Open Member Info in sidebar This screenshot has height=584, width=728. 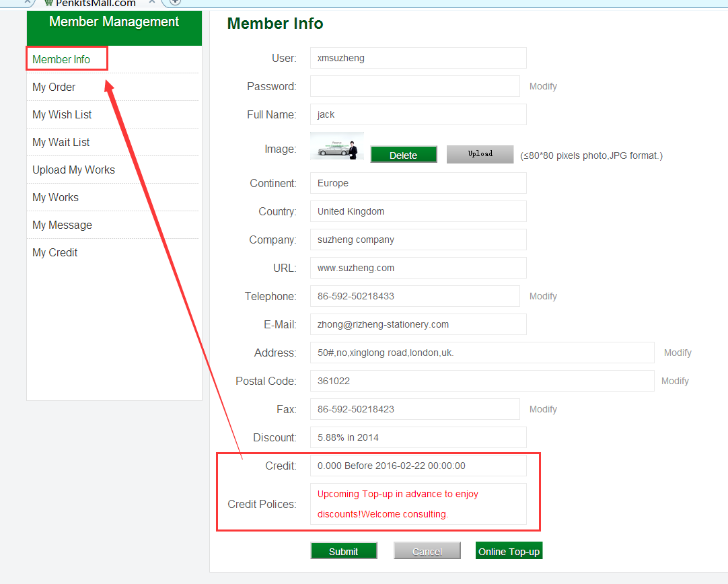[x=61, y=59]
